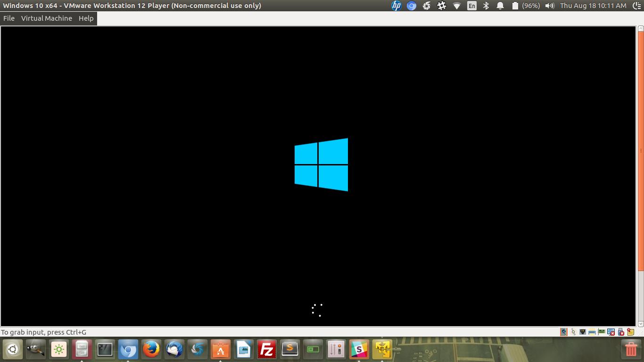Open the Bluetooth indicator menu
The width and height of the screenshot is (644, 362).
pyautogui.click(x=487, y=6)
